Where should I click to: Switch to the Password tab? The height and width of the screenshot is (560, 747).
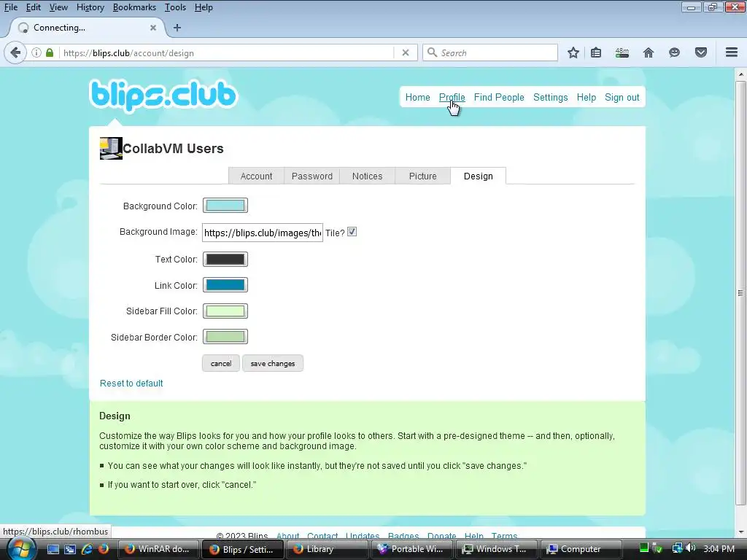click(312, 176)
